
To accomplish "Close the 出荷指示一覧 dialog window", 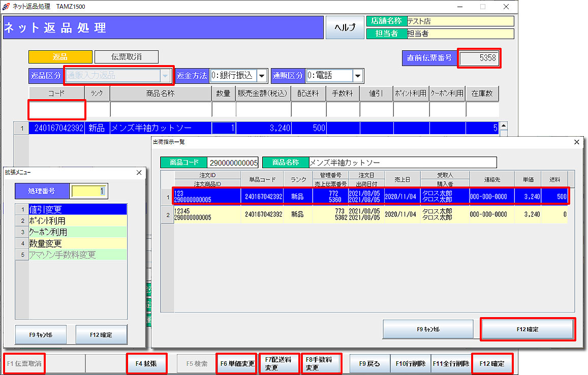I will click(x=576, y=143).
